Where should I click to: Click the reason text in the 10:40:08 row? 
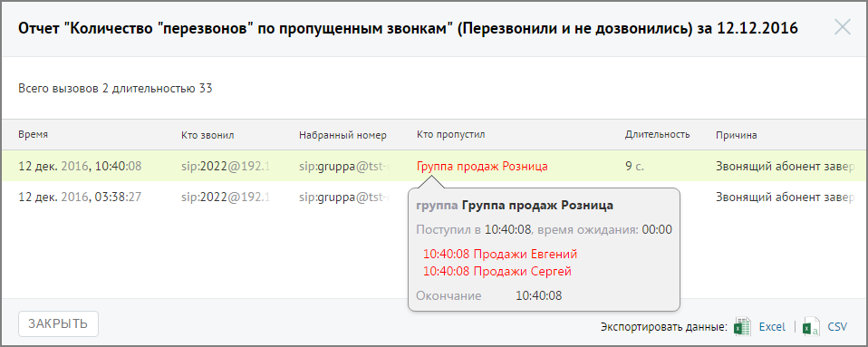(786, 166)
